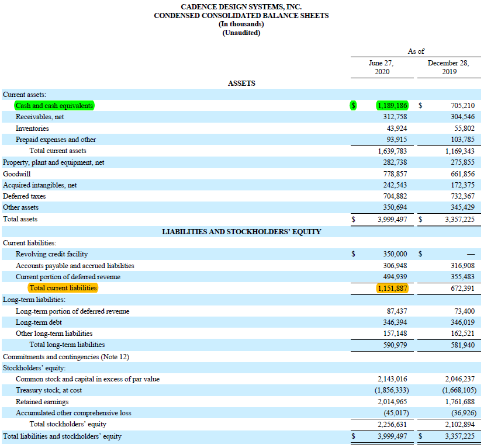Select inventories value 43,924
The height and width of the screenshot is (448, 484).
[397, 129]
